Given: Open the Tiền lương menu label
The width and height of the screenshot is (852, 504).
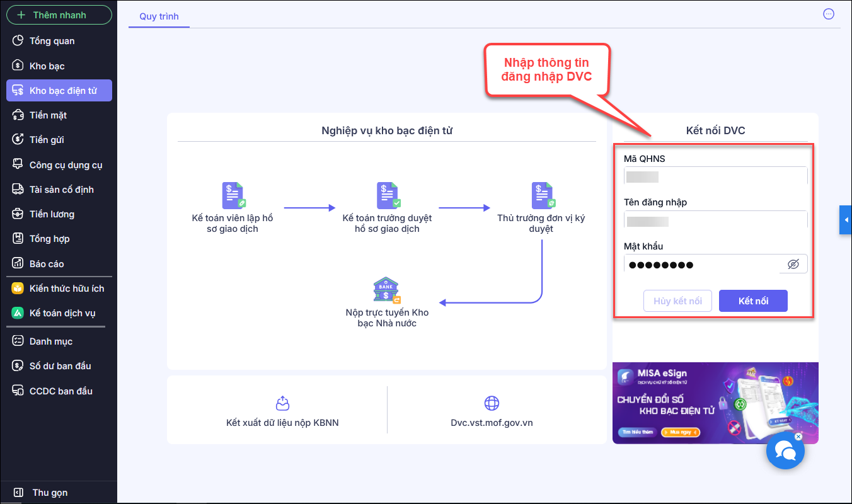Looking at the screenshot, I should pos(52,214).
